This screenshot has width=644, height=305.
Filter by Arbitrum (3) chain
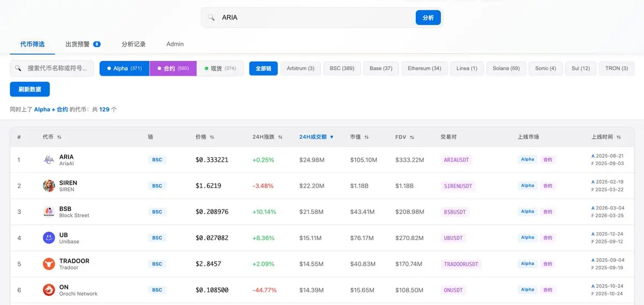point(301,69)
